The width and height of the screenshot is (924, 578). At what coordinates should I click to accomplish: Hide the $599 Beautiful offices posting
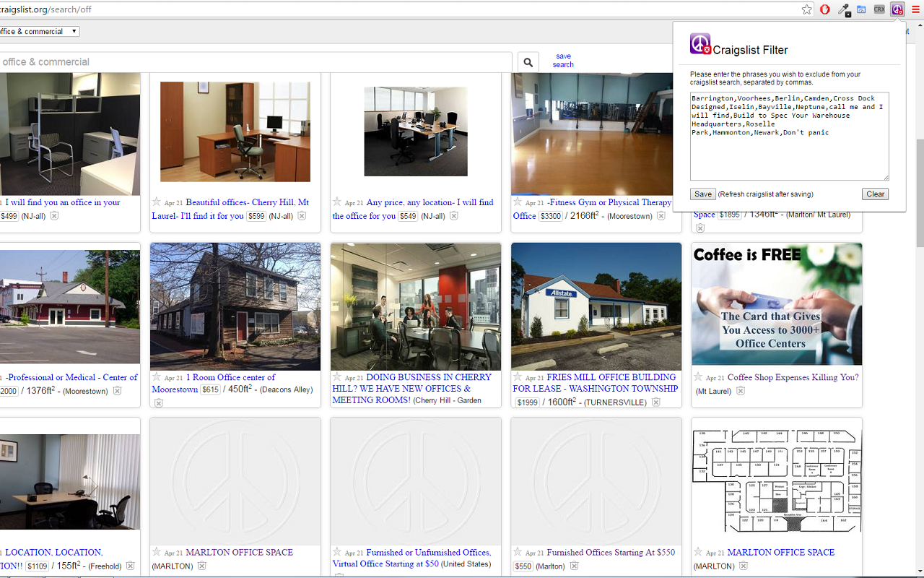(x=302, y=216)
